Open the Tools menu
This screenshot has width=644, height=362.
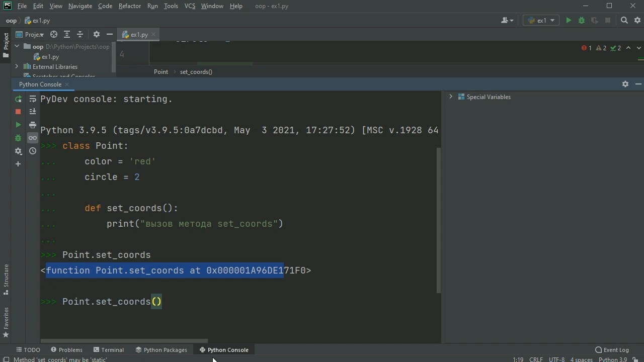[171, 6]
